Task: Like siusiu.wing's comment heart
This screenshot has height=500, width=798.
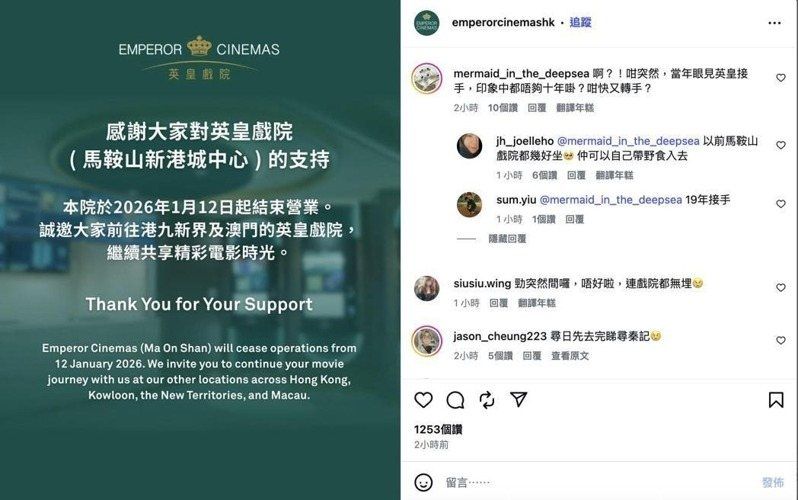Action: coord(781,288)
